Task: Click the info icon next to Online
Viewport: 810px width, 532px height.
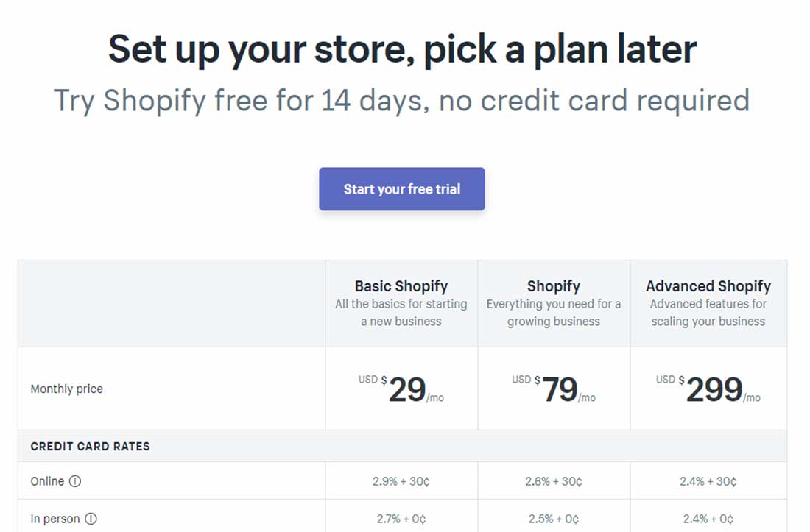Action: (x=75, y=481)
